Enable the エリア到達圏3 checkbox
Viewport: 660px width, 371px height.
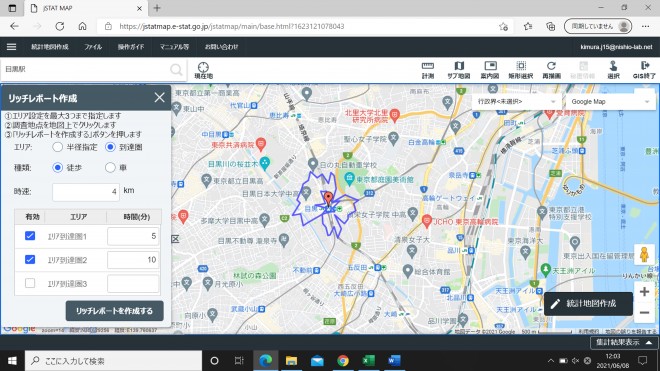coord(30,283)
